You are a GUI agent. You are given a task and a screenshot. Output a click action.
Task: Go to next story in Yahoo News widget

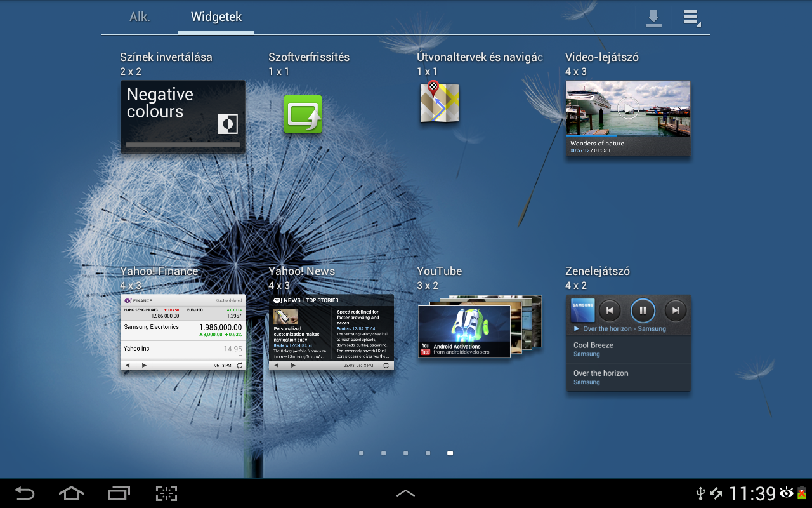[x=293, y=365]
